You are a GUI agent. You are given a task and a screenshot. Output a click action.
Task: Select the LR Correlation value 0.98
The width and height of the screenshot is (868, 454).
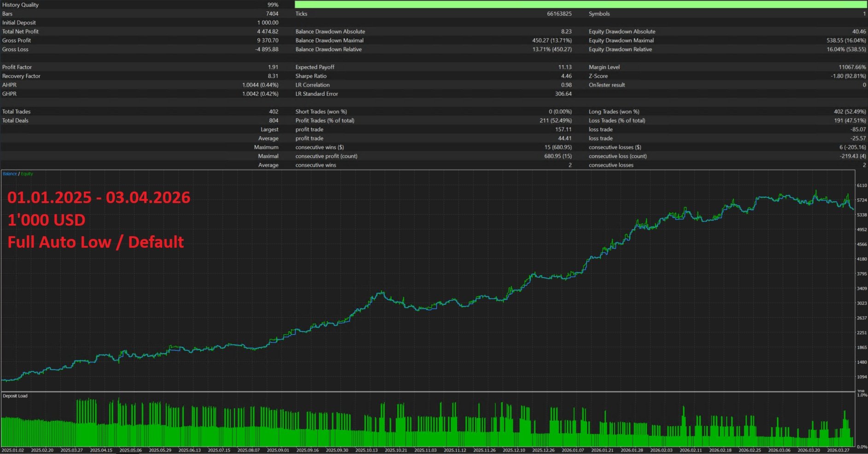(566, 85)
